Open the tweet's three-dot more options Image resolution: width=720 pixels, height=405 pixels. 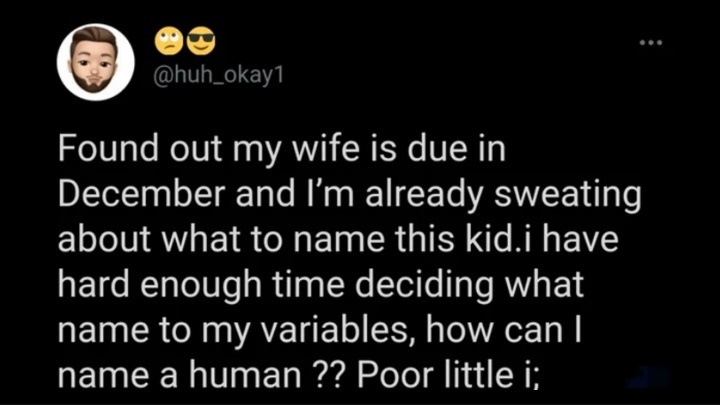652,42
